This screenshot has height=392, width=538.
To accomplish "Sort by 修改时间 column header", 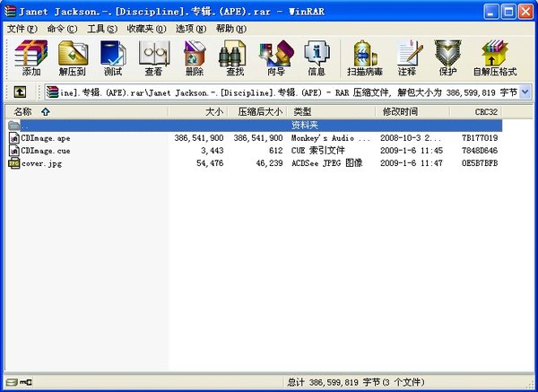I will 412,111.
